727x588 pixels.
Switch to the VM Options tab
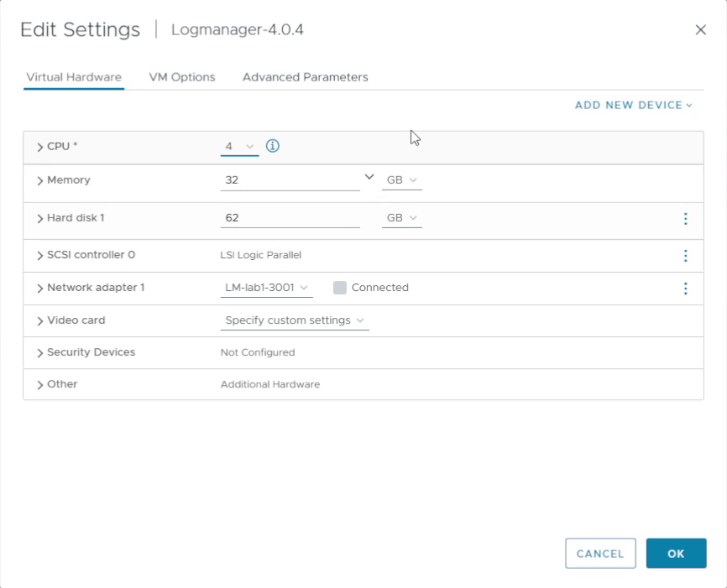[x=181, y=76]
